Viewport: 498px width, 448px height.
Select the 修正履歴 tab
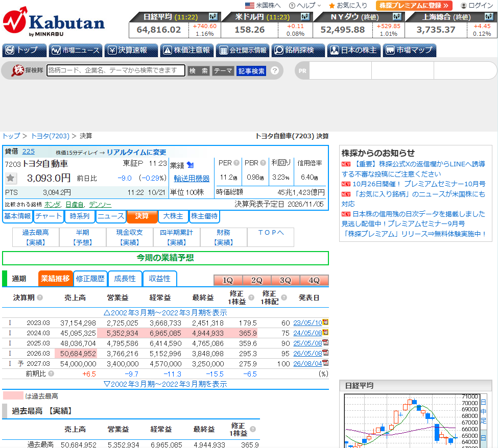coord(90,279)
